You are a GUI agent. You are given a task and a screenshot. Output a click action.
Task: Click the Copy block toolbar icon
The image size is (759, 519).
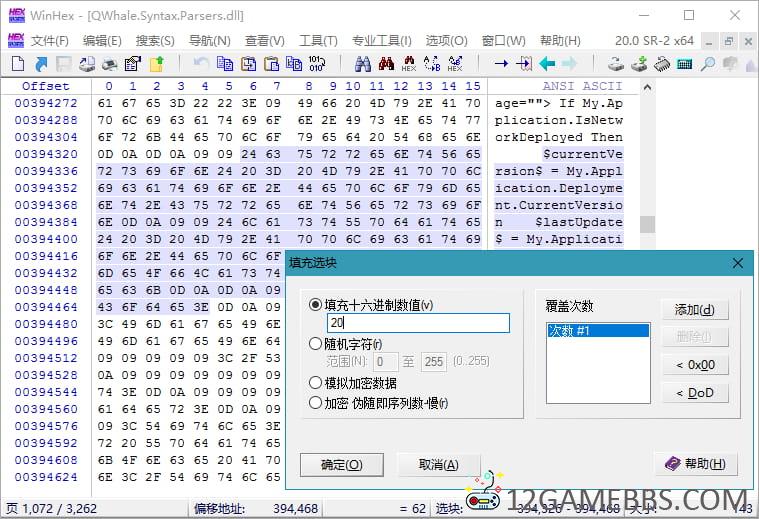225,63
